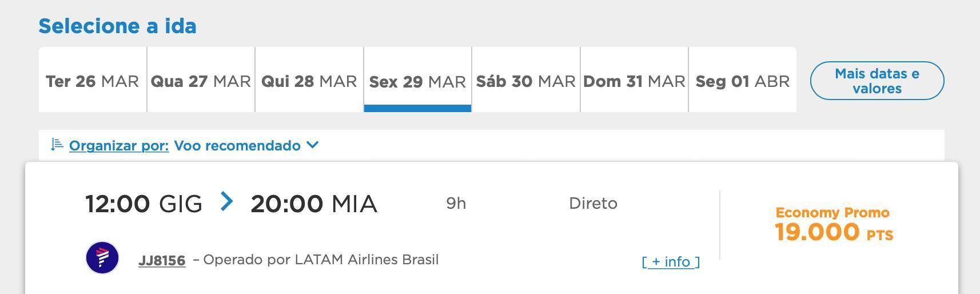Click the sort icon beside Organizar por
The image size is (980, 294).
pos(57,145)
